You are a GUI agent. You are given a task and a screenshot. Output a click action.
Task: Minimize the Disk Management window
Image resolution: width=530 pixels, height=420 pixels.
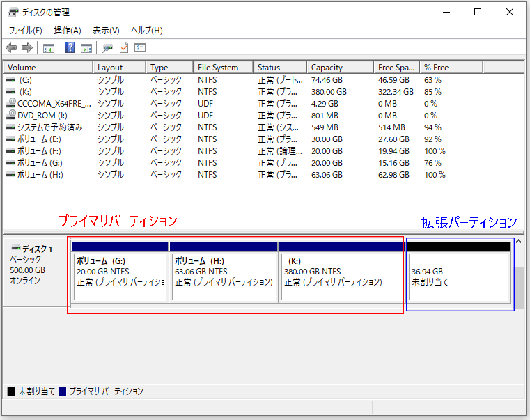coord(446,12)
